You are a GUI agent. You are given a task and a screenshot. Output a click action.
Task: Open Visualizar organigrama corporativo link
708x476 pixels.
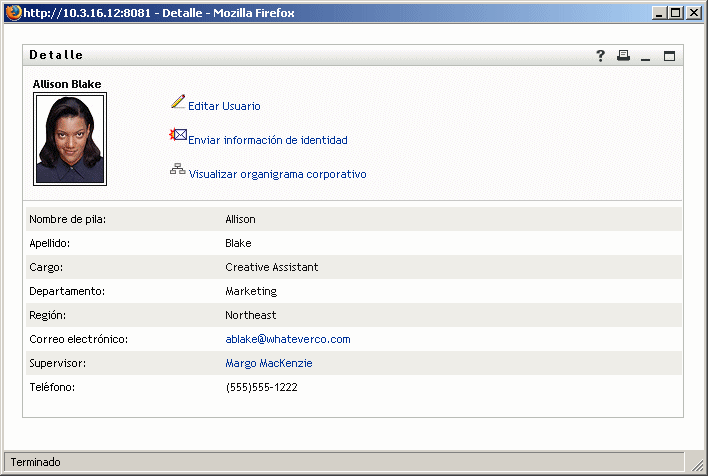[277, 174]
